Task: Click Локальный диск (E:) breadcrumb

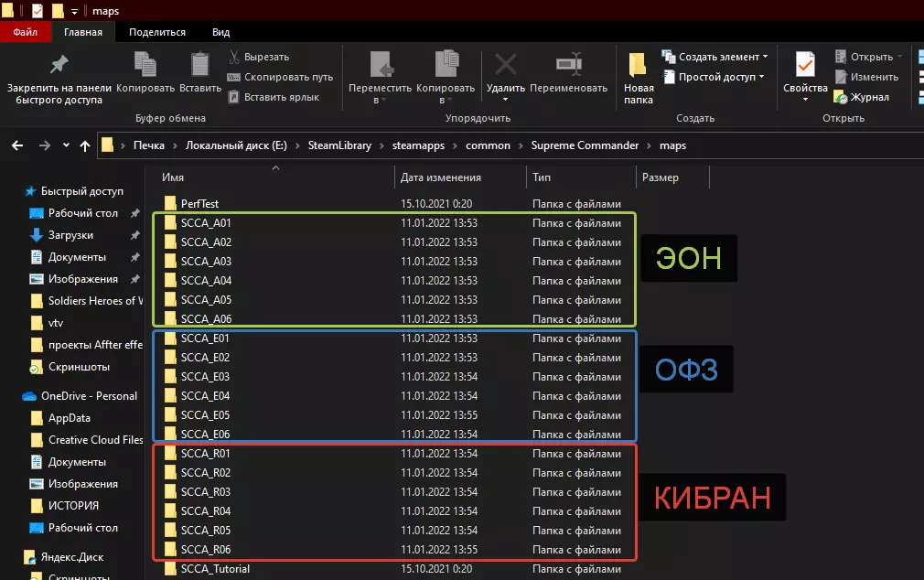Action: coord(236,145)
